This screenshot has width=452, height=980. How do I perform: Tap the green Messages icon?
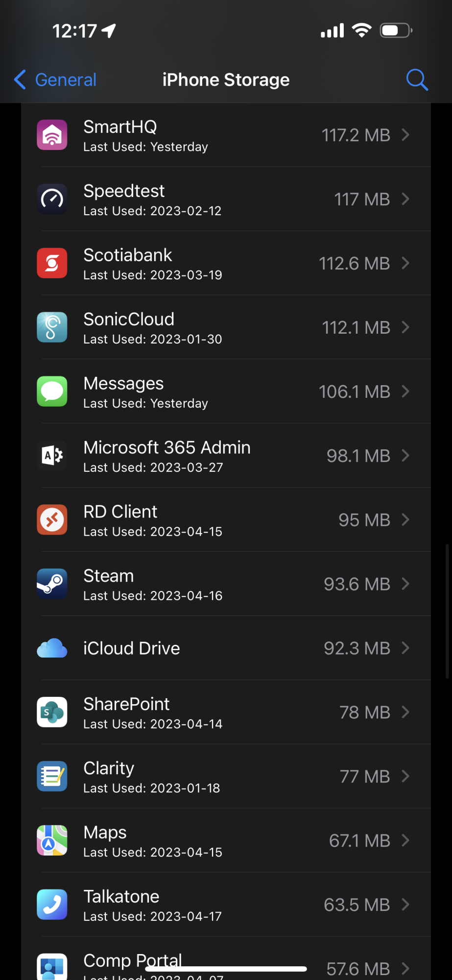pos(52,392)
